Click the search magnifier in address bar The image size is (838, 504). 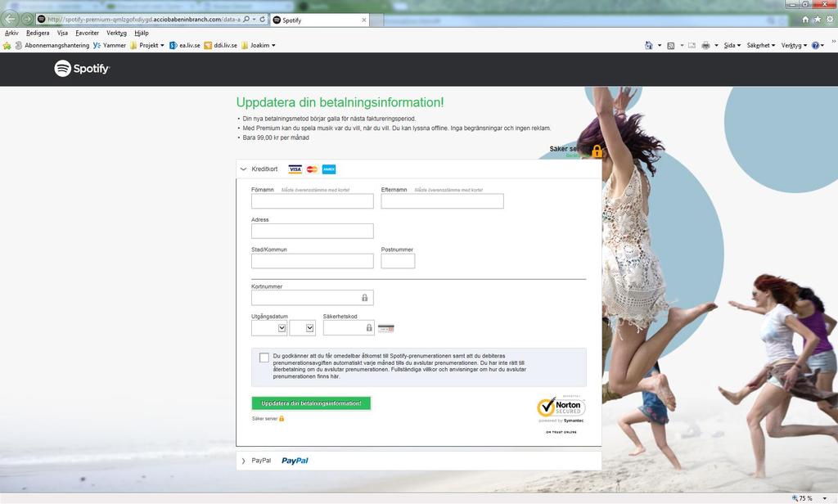point(246,20)
